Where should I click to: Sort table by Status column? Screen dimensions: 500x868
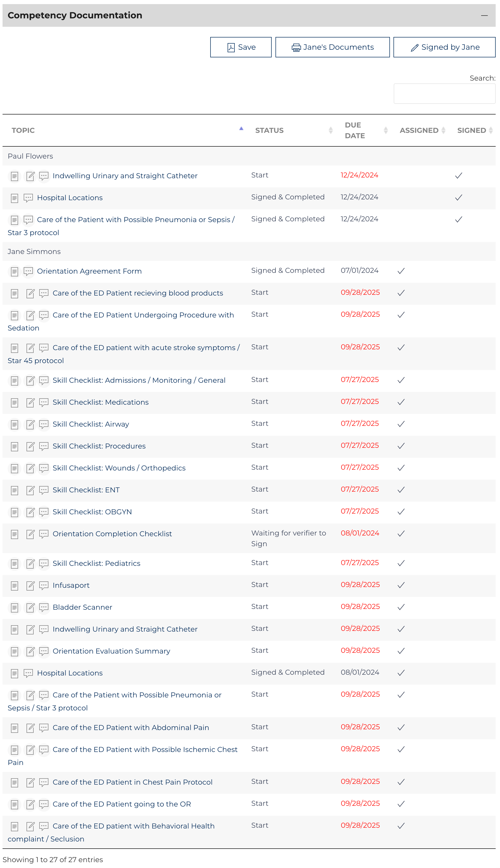(x=269, y=131)
